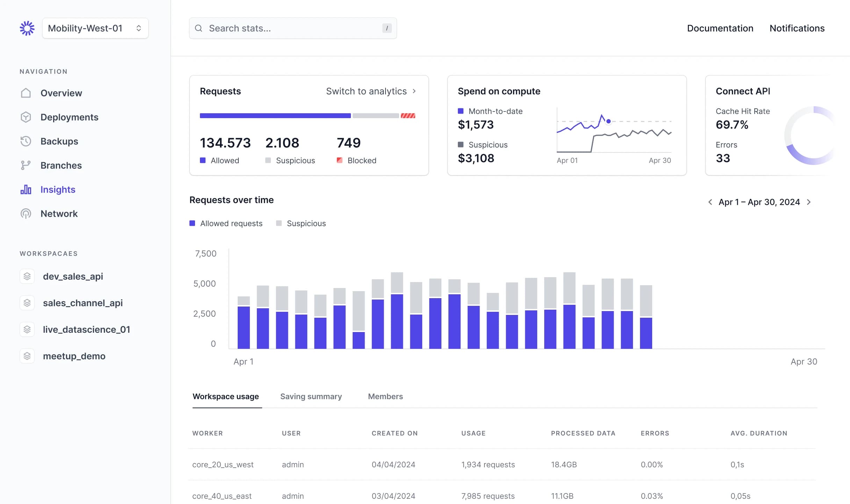The width and height of the screenshot is (850, 504).
Task: Click Switch to analytics
Action: click(x=367, y=91)
